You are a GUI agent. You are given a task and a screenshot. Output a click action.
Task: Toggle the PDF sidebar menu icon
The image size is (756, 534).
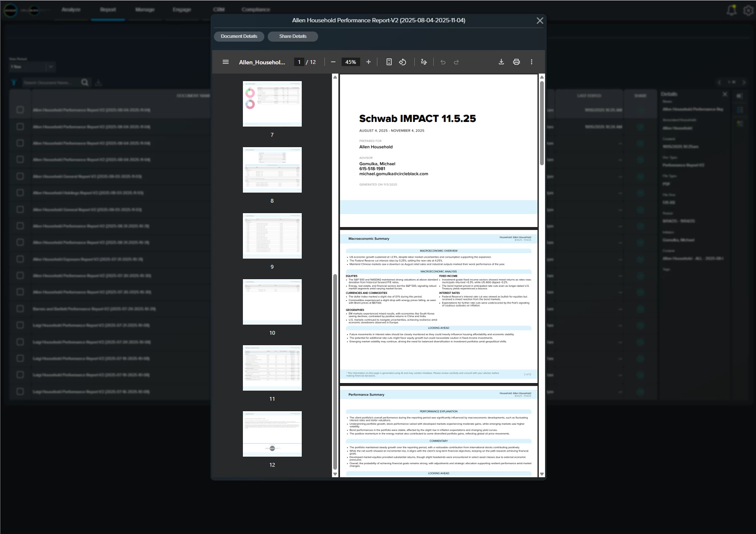pyautogui.click(x=226, y=62)
